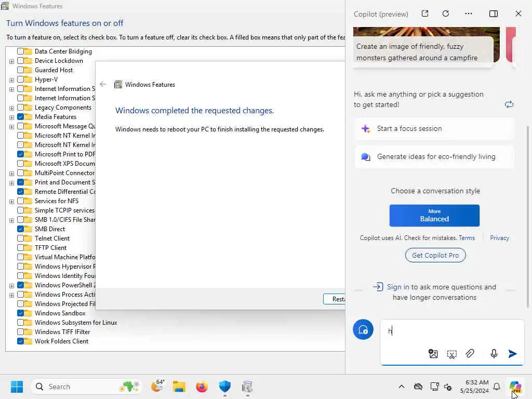This screenshot has height=399, width=532.
Task: Open the Windows Start menu
Action: tap(17, 387)
